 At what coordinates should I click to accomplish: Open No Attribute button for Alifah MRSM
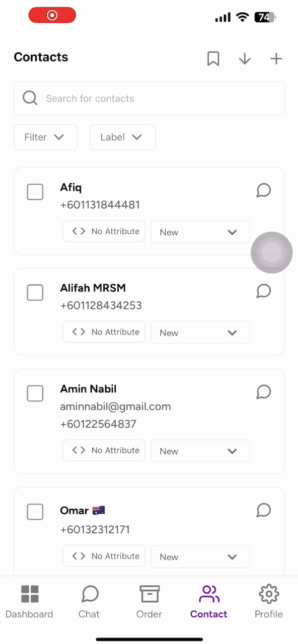click(x=104, y=332)
